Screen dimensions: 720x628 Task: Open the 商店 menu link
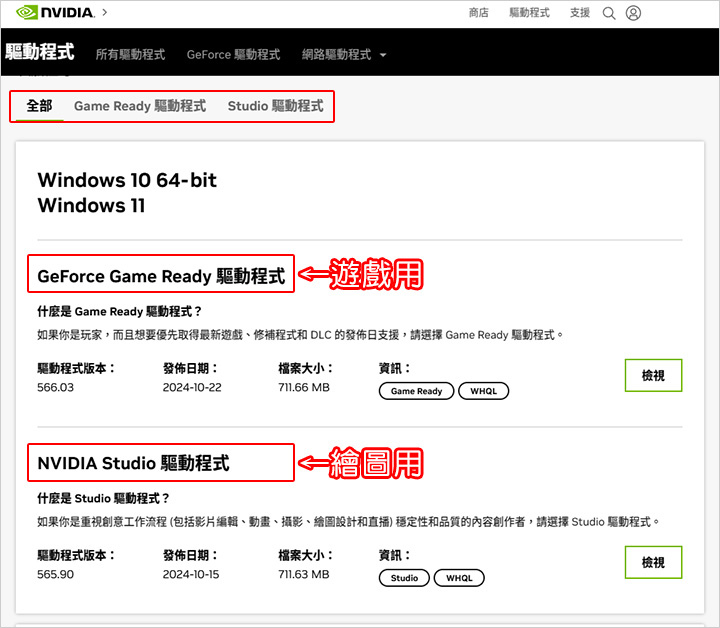pyautogui.click(x=478, y=13)
